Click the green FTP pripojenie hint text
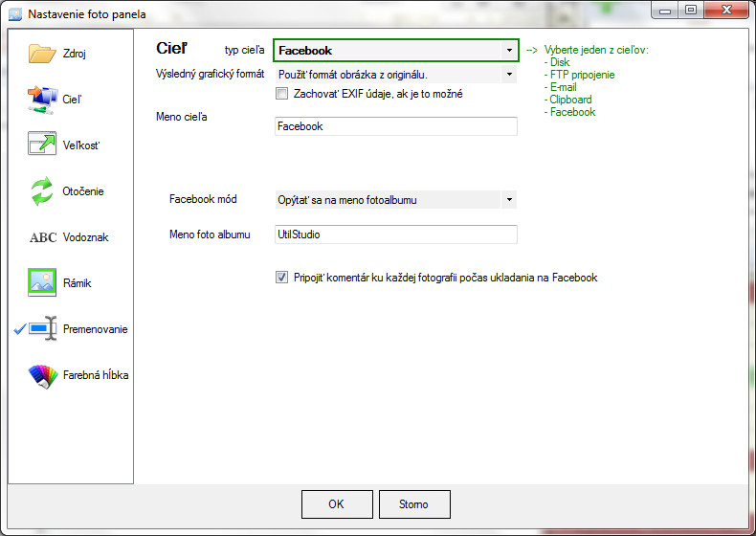The height and width of the screenshot is (536, 756). point(582,75)
